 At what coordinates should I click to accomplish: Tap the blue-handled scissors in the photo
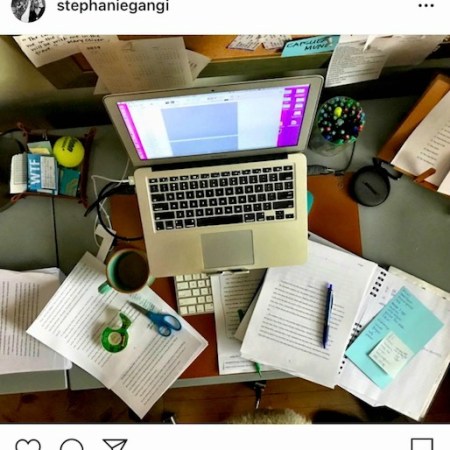click(x=156, y=318)
